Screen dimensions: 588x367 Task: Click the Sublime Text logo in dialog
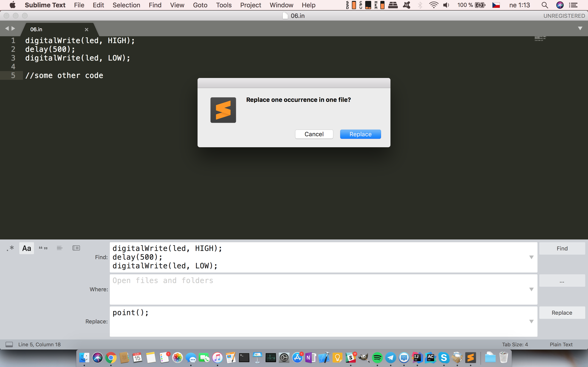(223, 110)
